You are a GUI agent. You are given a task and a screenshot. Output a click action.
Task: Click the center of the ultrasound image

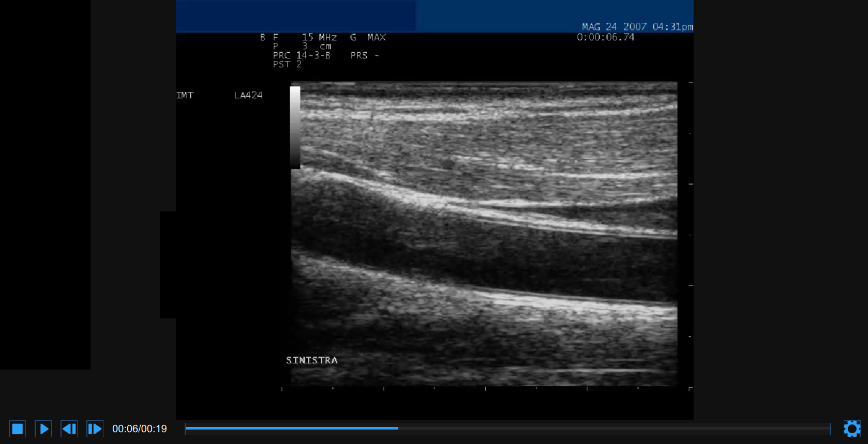coord(484,234)
